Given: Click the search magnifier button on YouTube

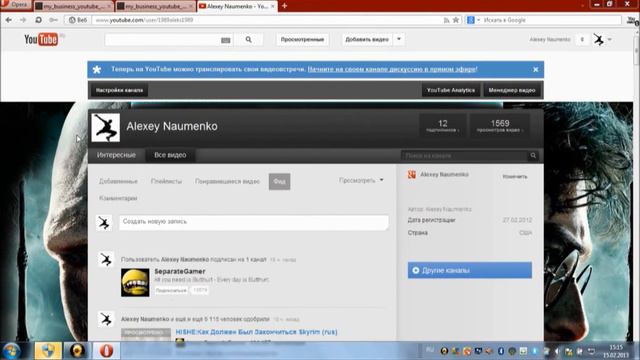Looking at the screenshot, I should point(249,40).
